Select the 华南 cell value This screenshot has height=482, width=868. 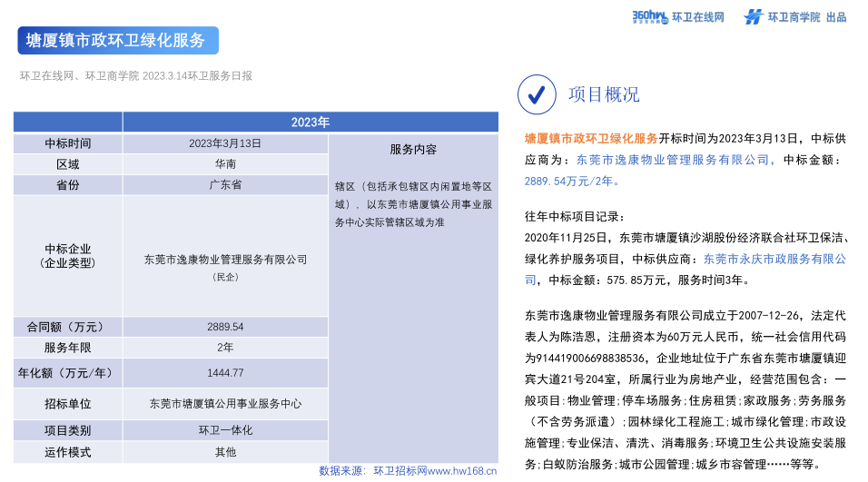[x=225, y=164]
